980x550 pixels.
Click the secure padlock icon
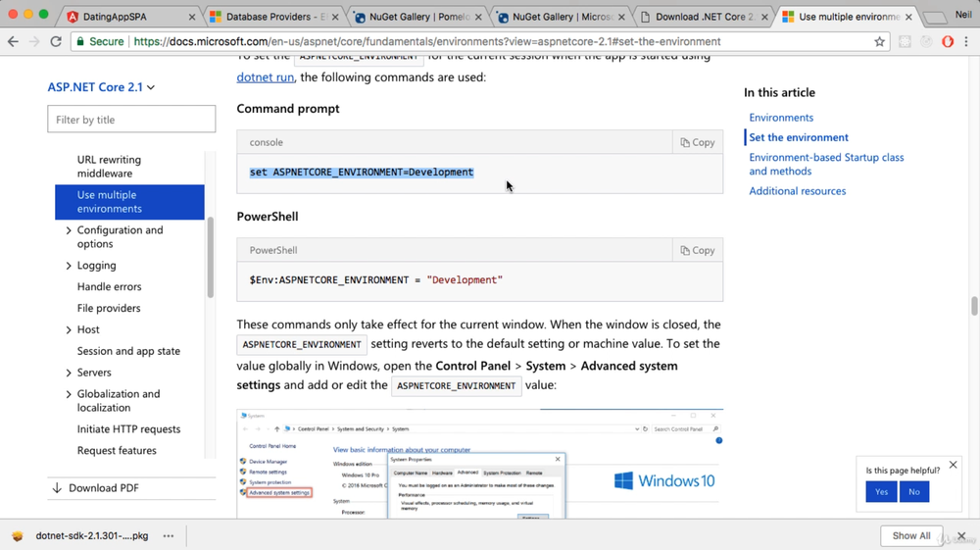click(x=80, y=41)
